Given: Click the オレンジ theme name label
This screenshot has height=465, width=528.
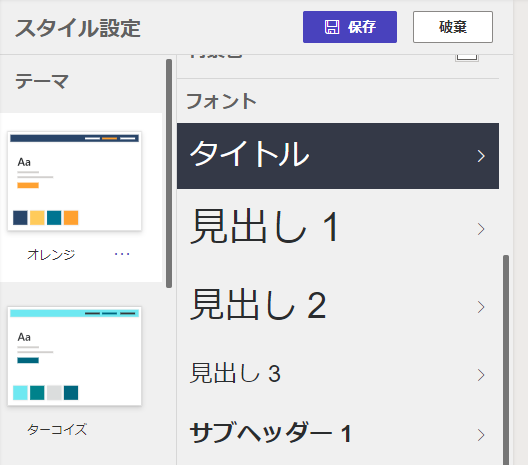Looking at the screenshot, I should point(51,255).
